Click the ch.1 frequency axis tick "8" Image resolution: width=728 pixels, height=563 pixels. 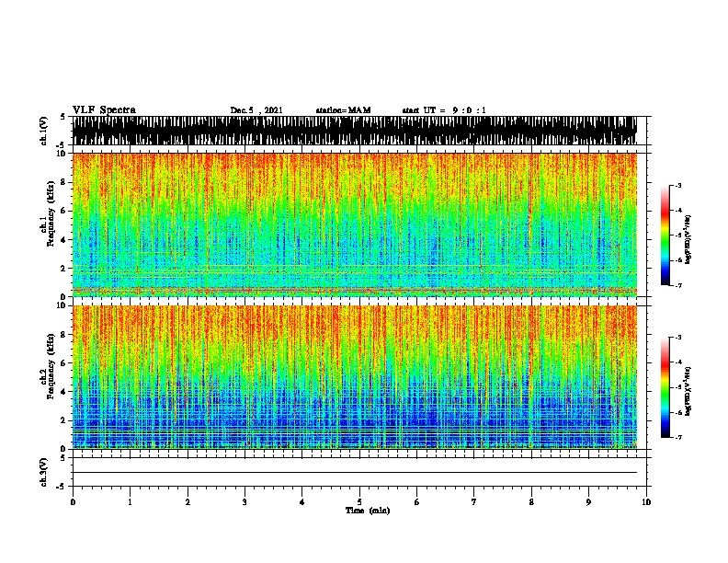64,182
